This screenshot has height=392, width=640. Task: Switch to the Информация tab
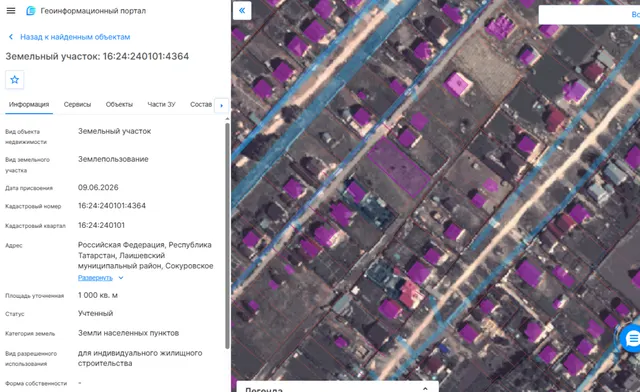point(29,105)
